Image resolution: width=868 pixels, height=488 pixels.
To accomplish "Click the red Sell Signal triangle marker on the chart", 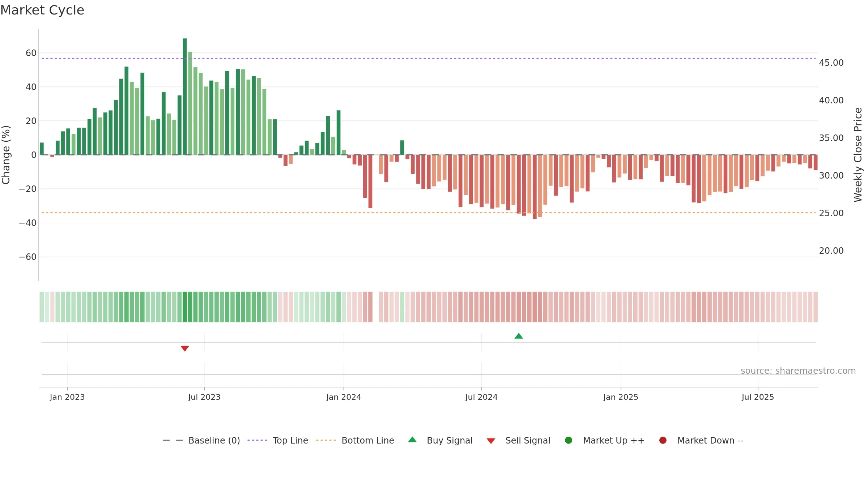I will [185, 348].
